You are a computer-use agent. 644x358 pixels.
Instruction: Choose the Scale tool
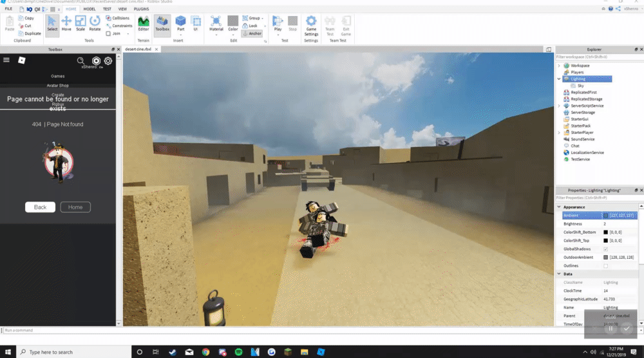[x=80, y=24]
